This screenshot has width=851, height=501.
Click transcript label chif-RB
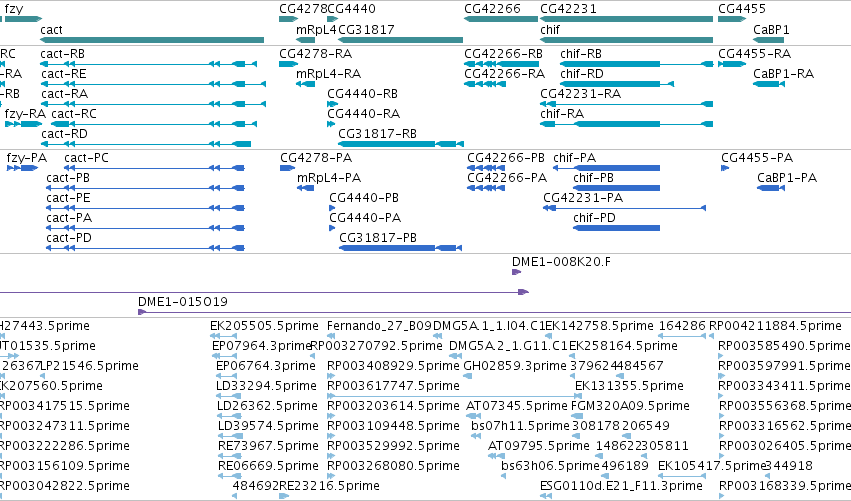(x=581, y=54)
